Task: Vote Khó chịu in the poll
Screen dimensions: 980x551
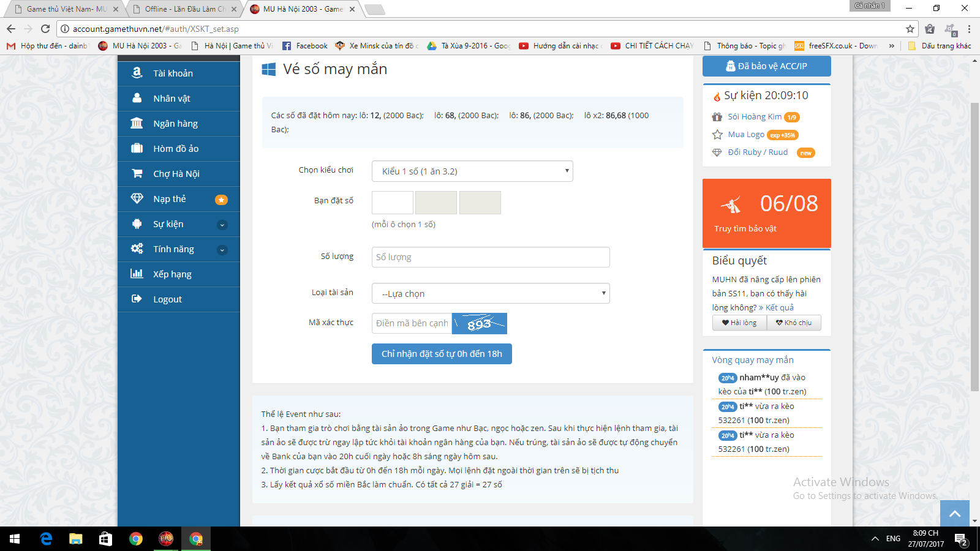Action: tap(794, 323)
